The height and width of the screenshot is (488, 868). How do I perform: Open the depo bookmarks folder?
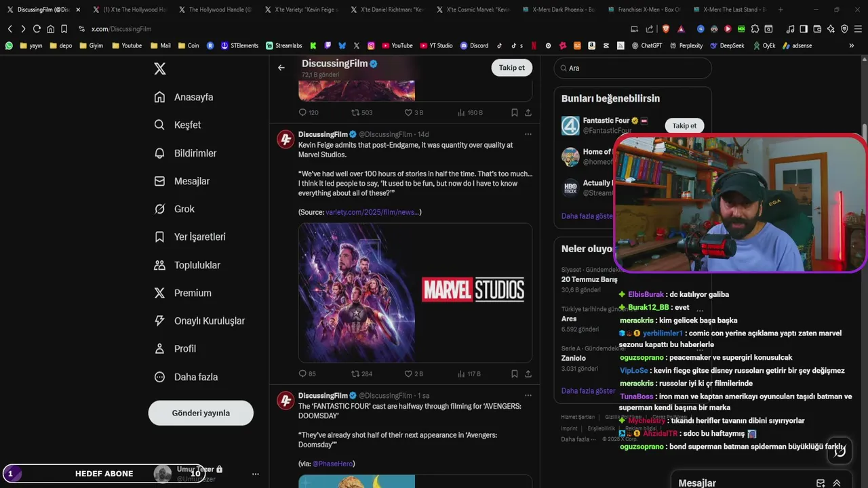[x=60, y=45]
